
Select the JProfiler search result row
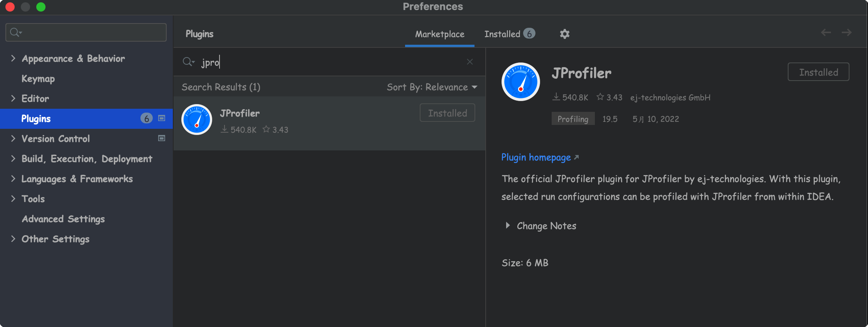click(x=329, y=123)
